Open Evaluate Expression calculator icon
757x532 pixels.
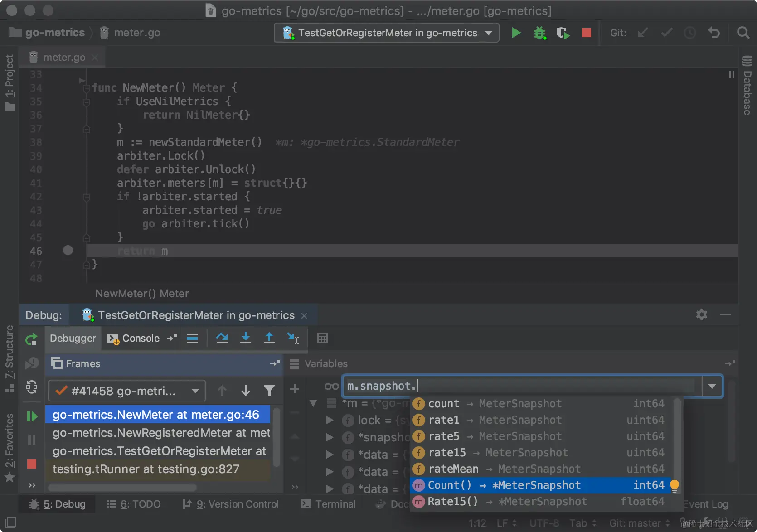pyautogui.click(x=323, y=339)
